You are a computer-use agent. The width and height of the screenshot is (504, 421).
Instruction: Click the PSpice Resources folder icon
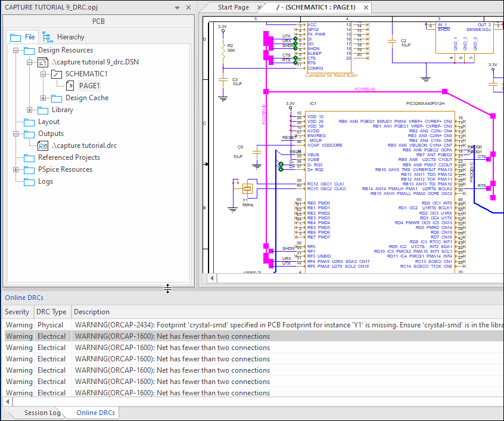(29, 170)
